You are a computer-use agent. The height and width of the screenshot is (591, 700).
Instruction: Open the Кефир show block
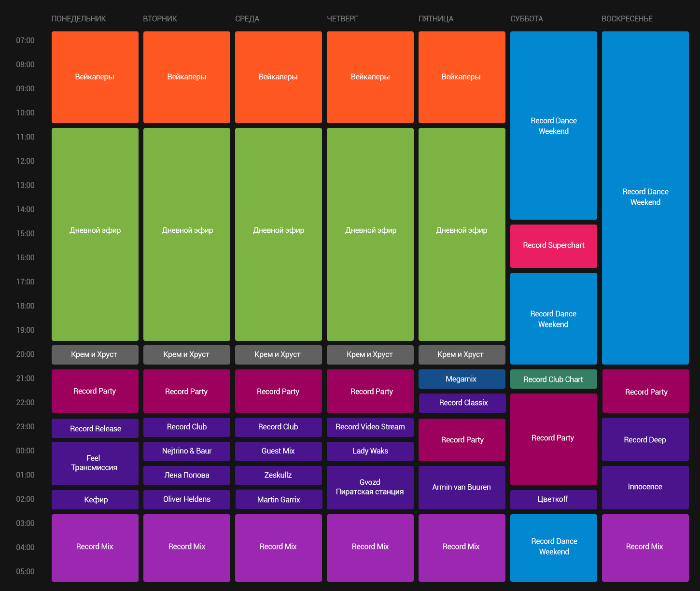click(95, 500)
